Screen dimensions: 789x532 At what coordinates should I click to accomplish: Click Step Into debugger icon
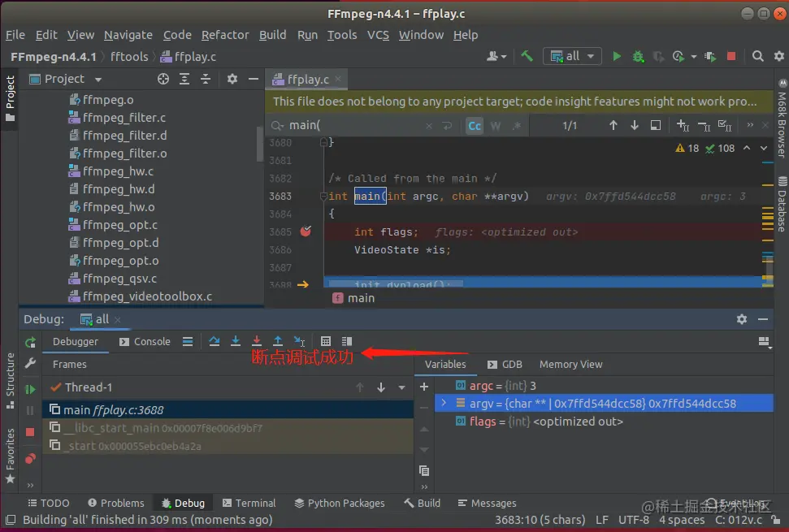click(235, 341)
